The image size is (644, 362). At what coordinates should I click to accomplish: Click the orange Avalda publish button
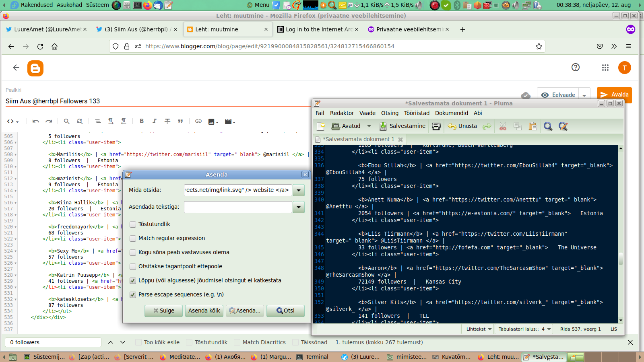[614, 95]
